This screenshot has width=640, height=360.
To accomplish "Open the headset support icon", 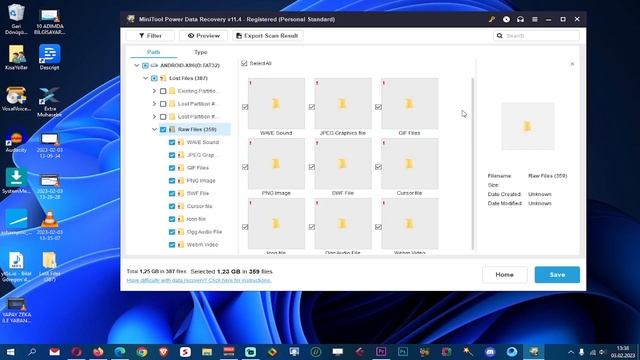I will tap(520, 19).
